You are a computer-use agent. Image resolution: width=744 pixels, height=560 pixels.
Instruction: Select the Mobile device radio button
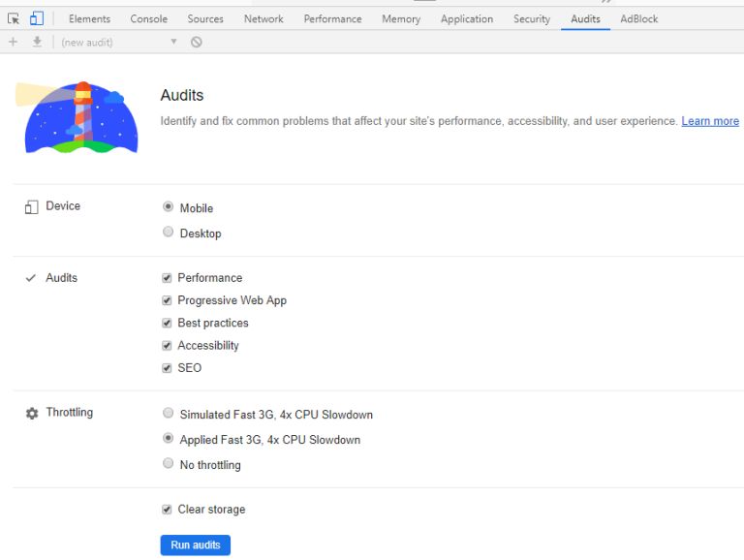tap(168, 206)
